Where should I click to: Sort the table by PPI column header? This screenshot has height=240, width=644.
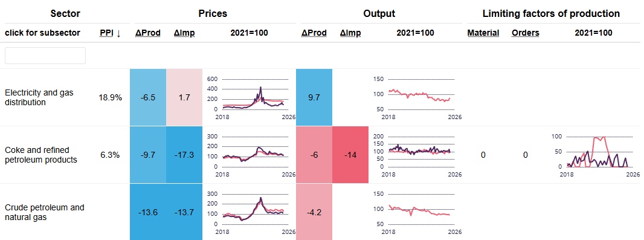tap(110, 33)
